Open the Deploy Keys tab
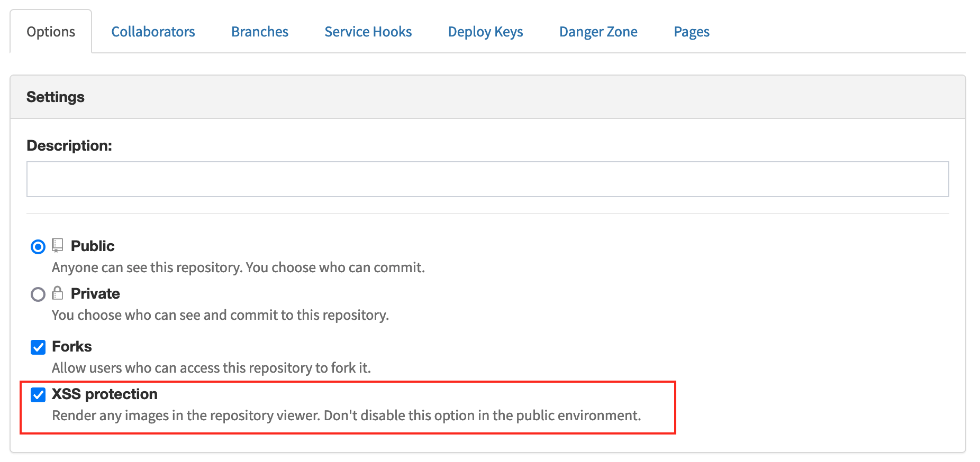The height and width of the screenshot is (462, 980). click(485, 32)
